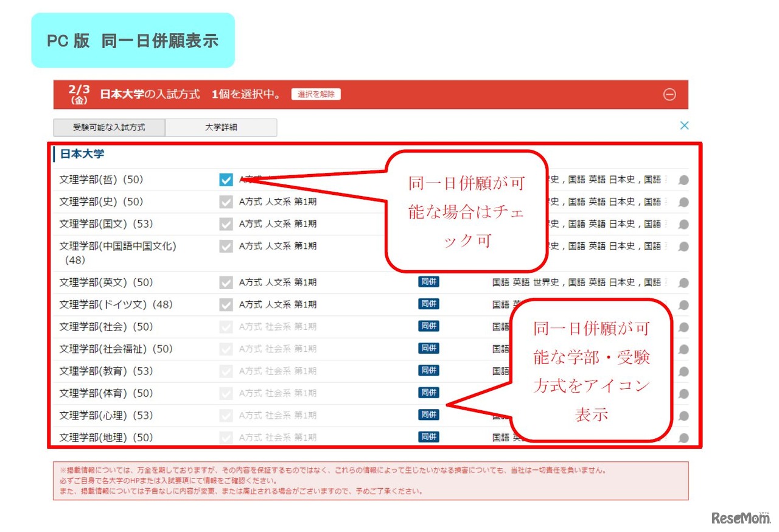Close the panel with the blue X
The height and width of the screenshot is (532, 779).
point(684,125)
